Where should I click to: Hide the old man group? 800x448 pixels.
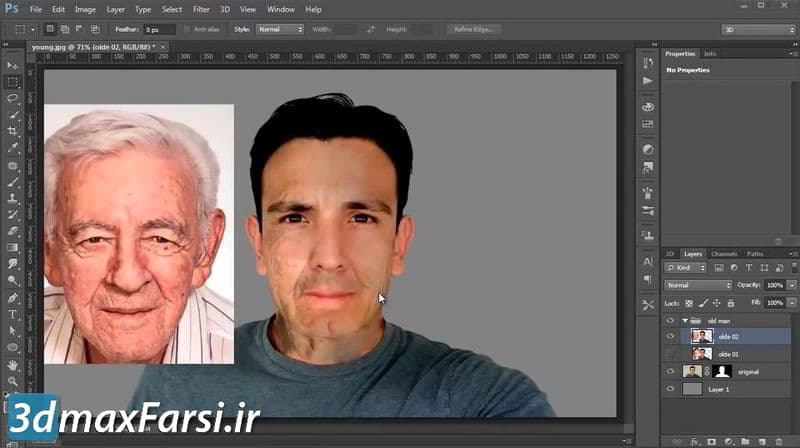click(x=670, y=320)
